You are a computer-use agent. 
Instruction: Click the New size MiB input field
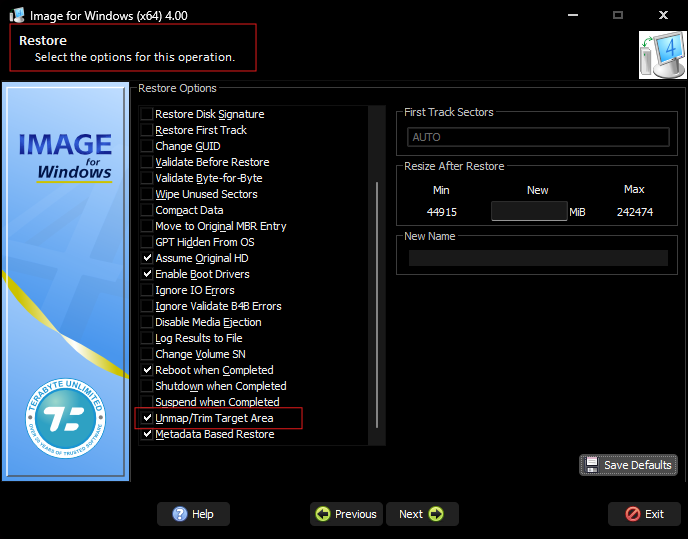(529, 212)
